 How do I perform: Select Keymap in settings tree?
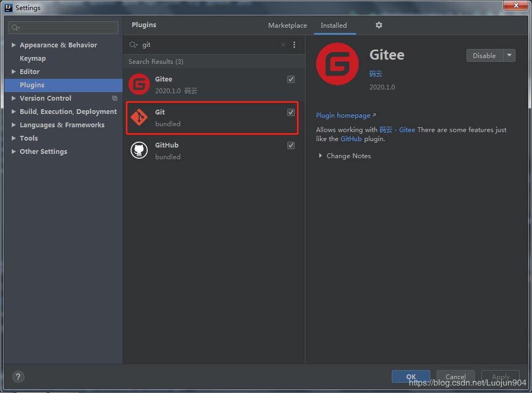(33, 58)
